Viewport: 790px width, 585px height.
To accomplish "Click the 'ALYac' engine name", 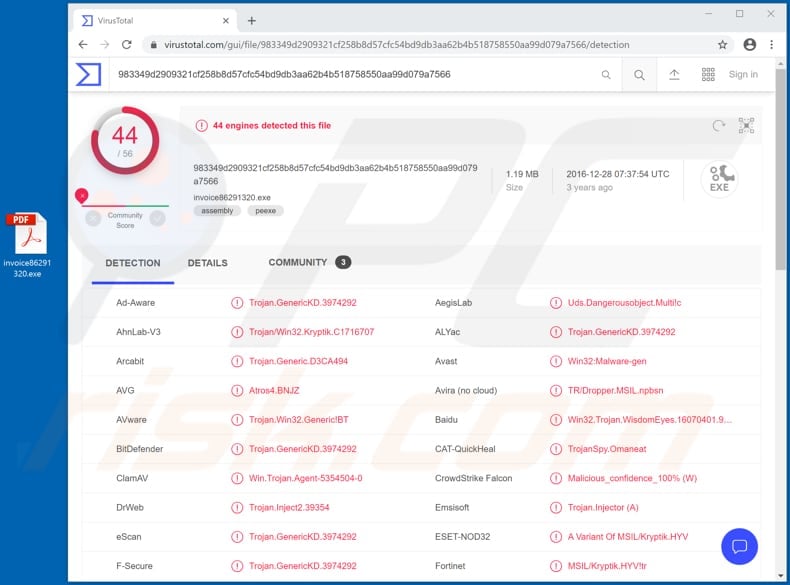I will click(447, 332).
